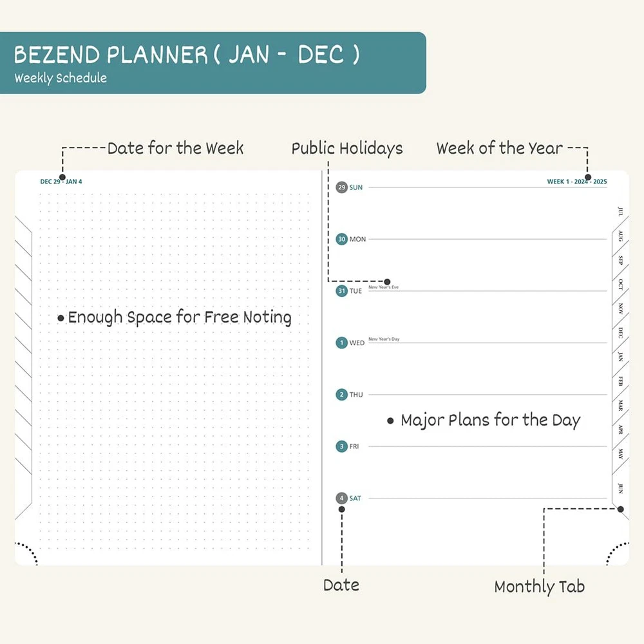Image resolution: width=644 pixels, height=644 pixels.
Task: Click the New Year's Eve holiday label
Action: point(383,287)
